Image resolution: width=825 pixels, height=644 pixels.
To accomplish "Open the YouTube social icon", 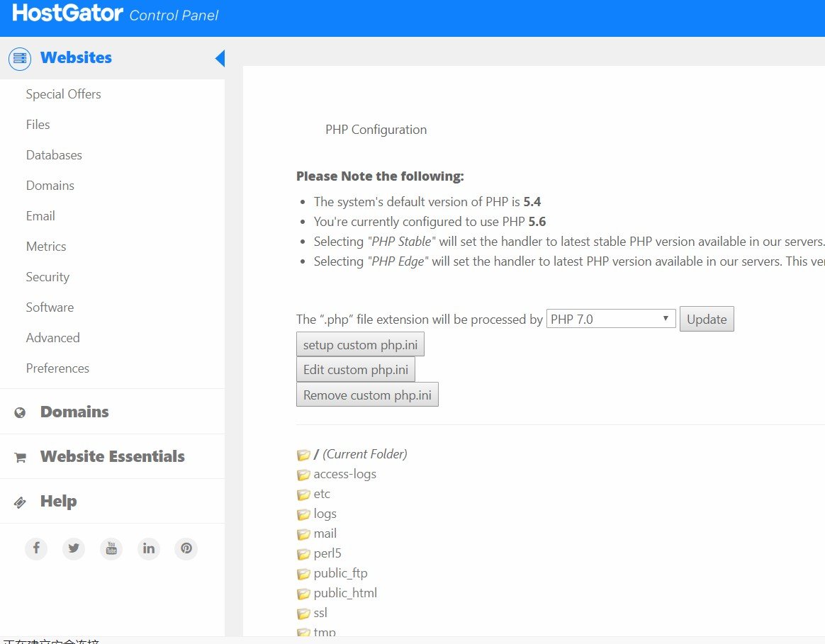I will (111, 548).
